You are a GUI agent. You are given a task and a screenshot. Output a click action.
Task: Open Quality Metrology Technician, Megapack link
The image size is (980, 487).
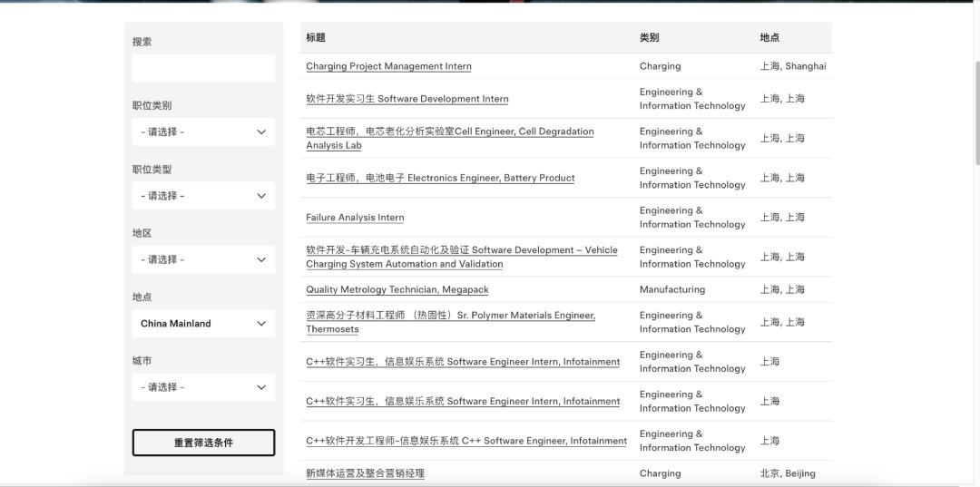coord(397,290)
